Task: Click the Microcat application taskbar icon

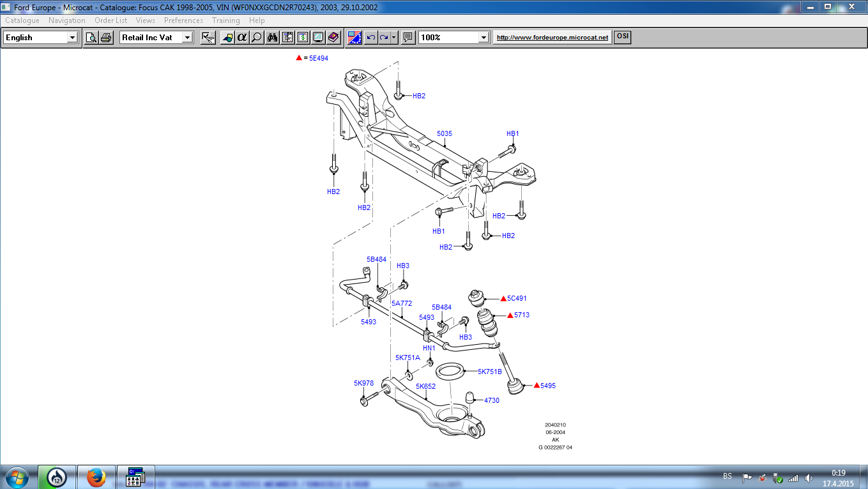Action: point(135,478)
